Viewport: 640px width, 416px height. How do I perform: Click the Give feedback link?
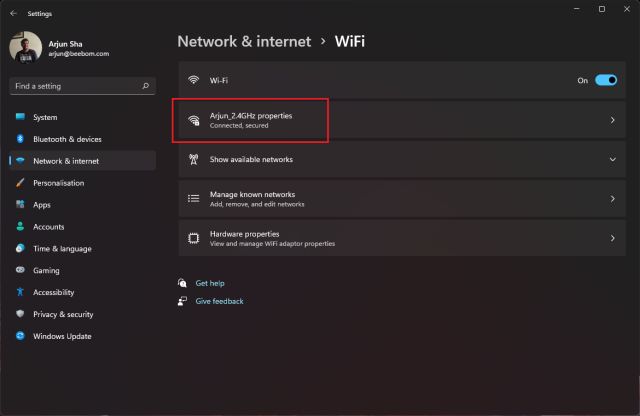tap(219, 301)
